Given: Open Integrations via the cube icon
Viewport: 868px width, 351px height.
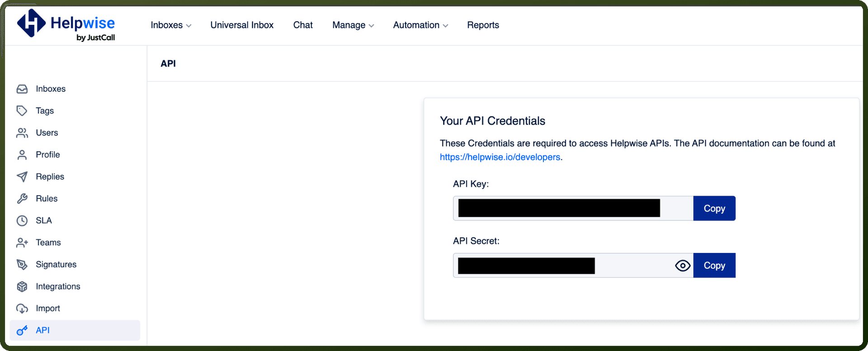Looking at the screenshot, I should (22, 286).
